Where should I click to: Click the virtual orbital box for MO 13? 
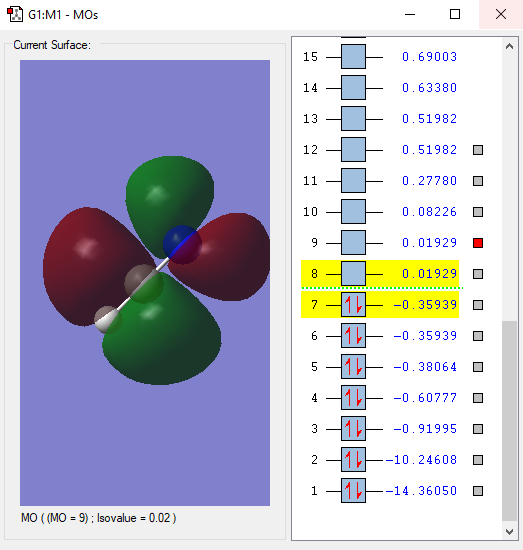click(x=353, y=119)
